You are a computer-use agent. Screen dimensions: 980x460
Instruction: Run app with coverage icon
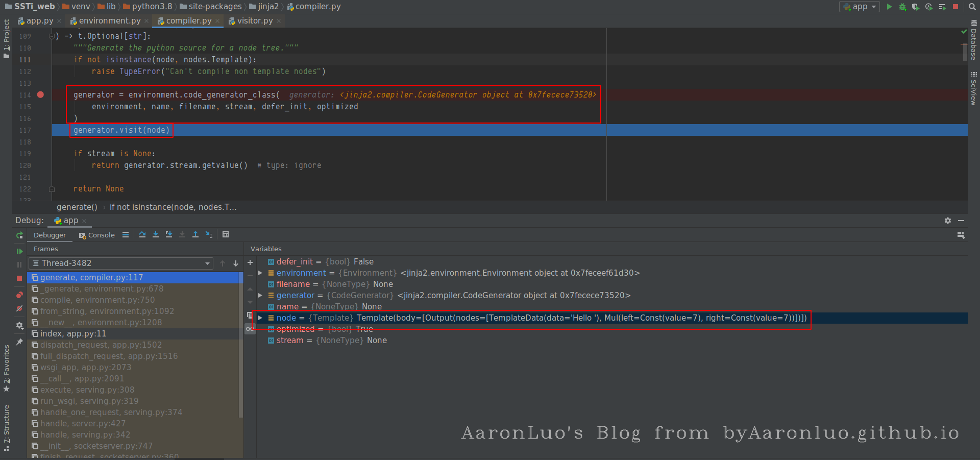pos(916,7)
